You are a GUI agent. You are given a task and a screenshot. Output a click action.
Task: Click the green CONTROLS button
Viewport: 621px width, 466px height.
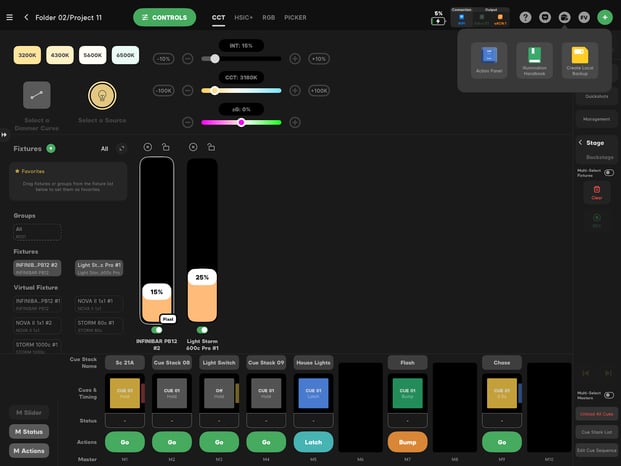tap(164, 17)
